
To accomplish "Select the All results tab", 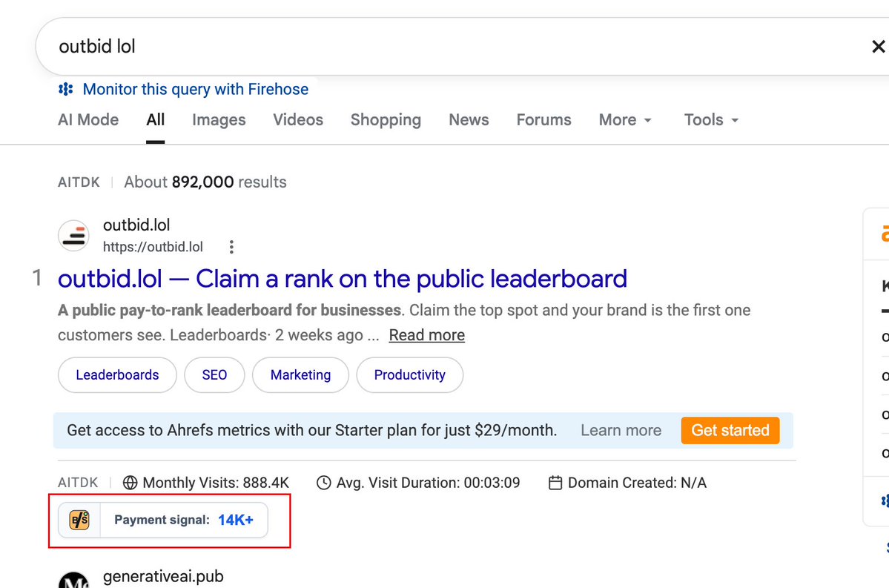I will click(156, 119).
